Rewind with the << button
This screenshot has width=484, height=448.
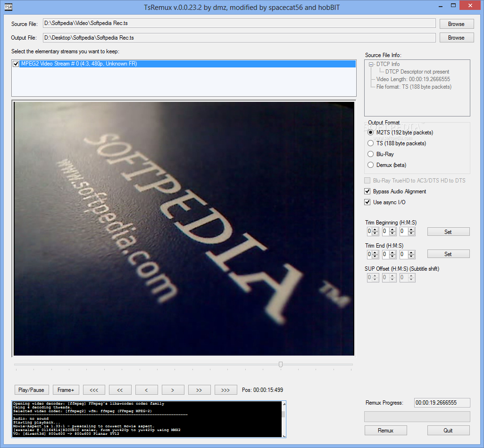pos(120,390)
